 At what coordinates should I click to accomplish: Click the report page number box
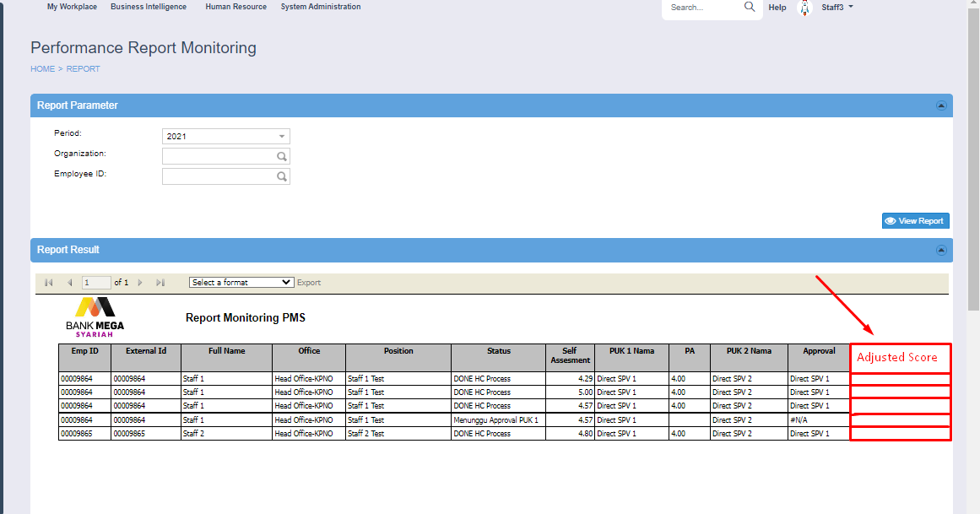pos(96,283)
